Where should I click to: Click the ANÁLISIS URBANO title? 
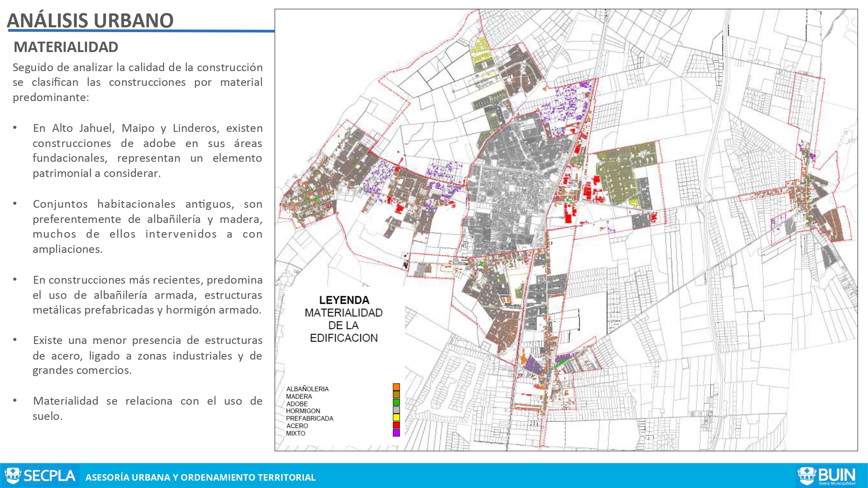pyautogui.click(x=90, y=20)
